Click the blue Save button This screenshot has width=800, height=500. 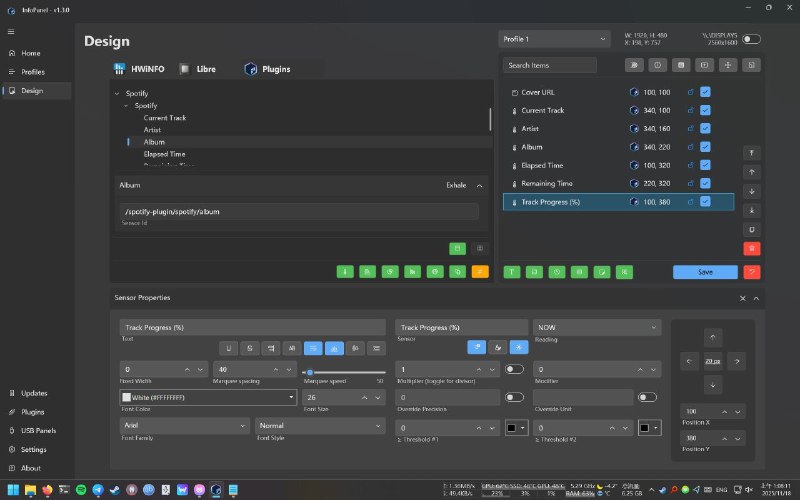point(705,271)
